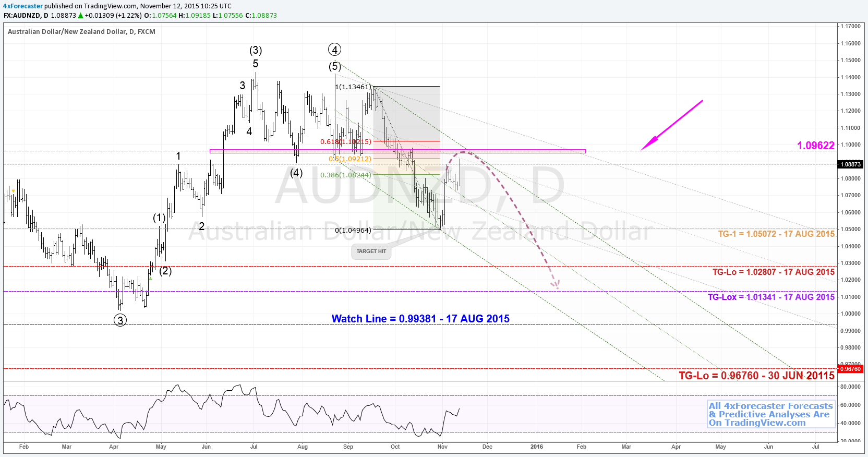Viewport: 868px width, 457px height.
Task: Click the 40.0000 RSI axis label
Action: 850,423
